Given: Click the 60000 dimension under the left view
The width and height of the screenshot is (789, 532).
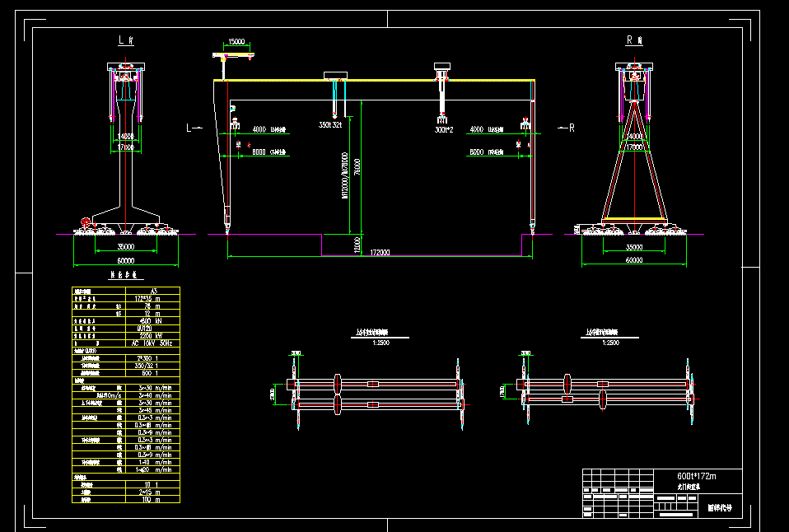Looking at the screenshot, I should (126, 261).
